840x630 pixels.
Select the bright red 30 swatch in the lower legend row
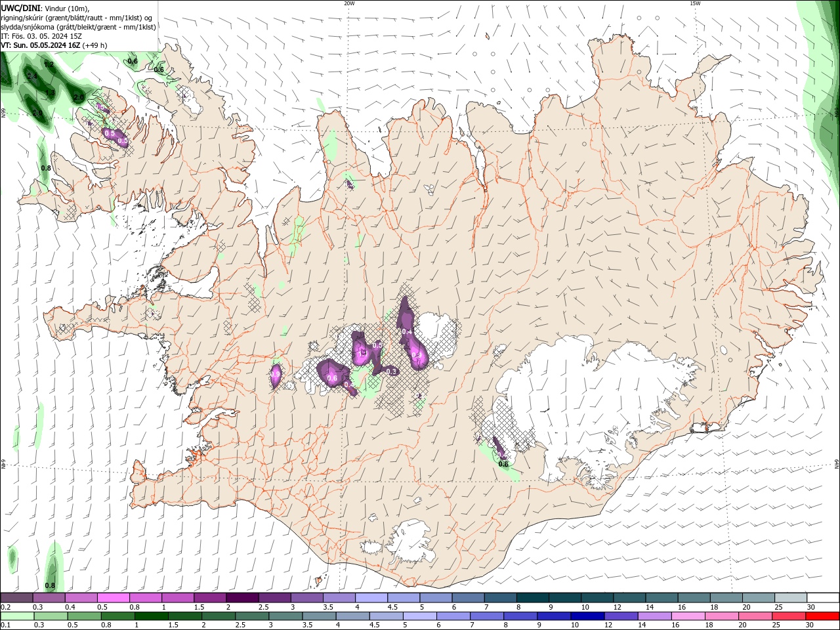point(823,616)
